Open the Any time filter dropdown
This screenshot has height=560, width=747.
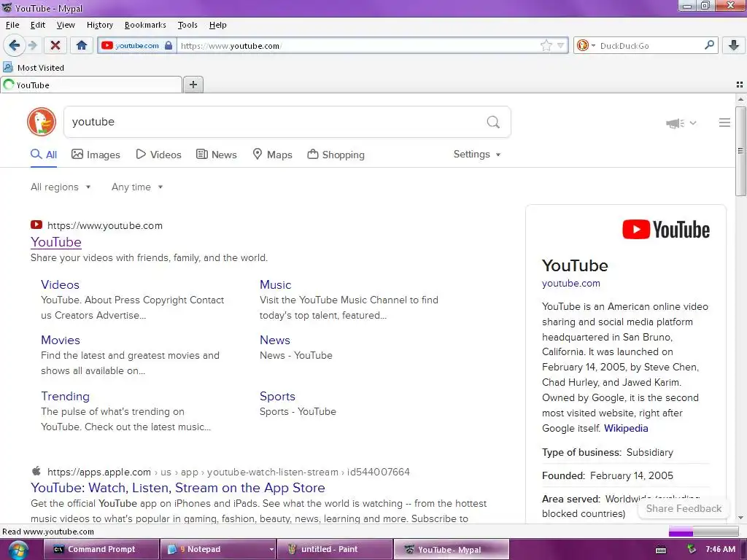137,187
